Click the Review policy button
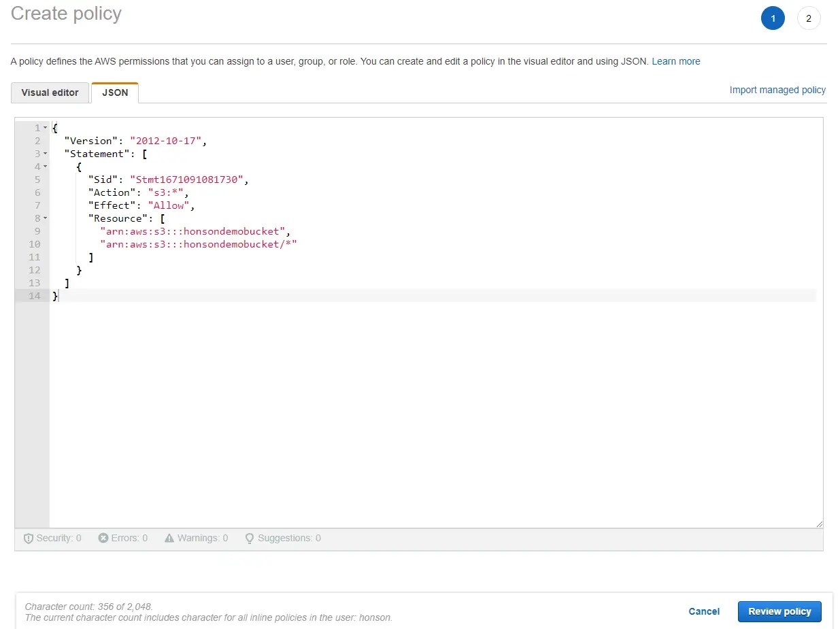Viewport: 840px width, 629px height. coord(779,611)
